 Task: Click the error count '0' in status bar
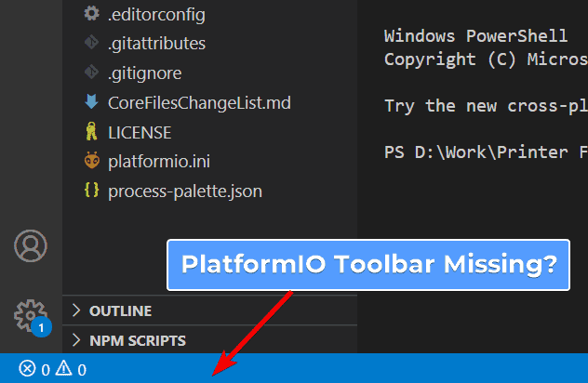(46, 370)
